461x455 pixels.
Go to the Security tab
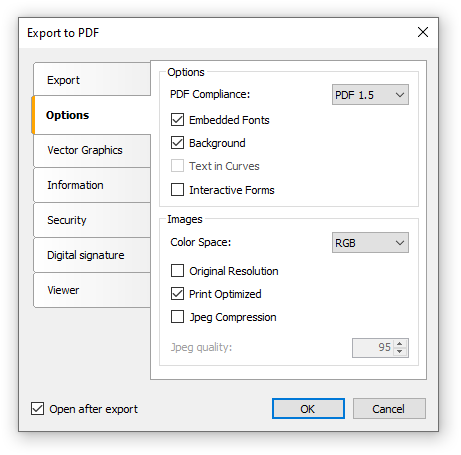point(92,220)
